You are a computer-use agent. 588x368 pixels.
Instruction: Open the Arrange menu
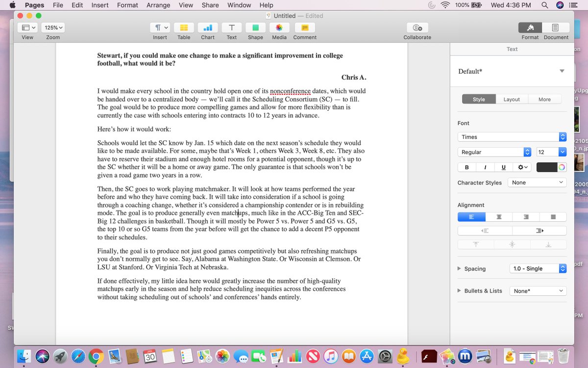[158, 5]
